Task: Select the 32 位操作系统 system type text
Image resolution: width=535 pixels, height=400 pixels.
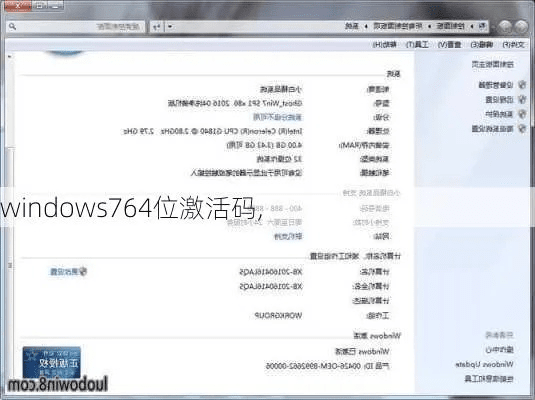Action: [279, 159]
